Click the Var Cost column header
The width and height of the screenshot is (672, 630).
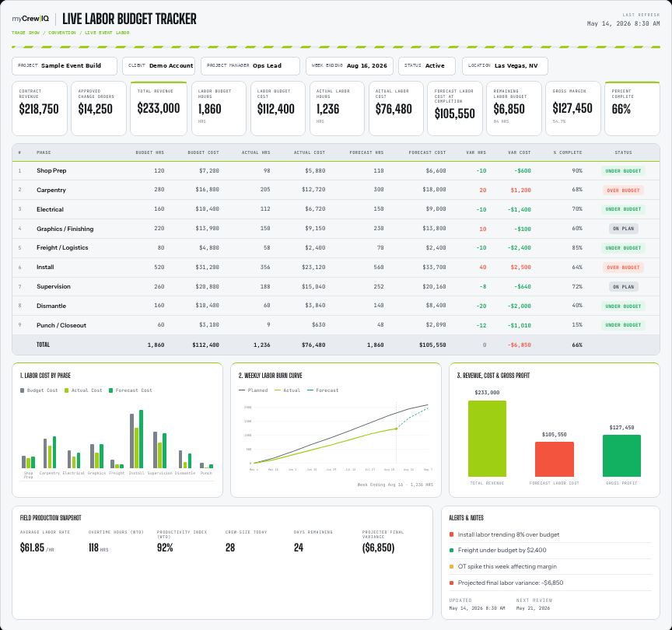click(519, 152)
